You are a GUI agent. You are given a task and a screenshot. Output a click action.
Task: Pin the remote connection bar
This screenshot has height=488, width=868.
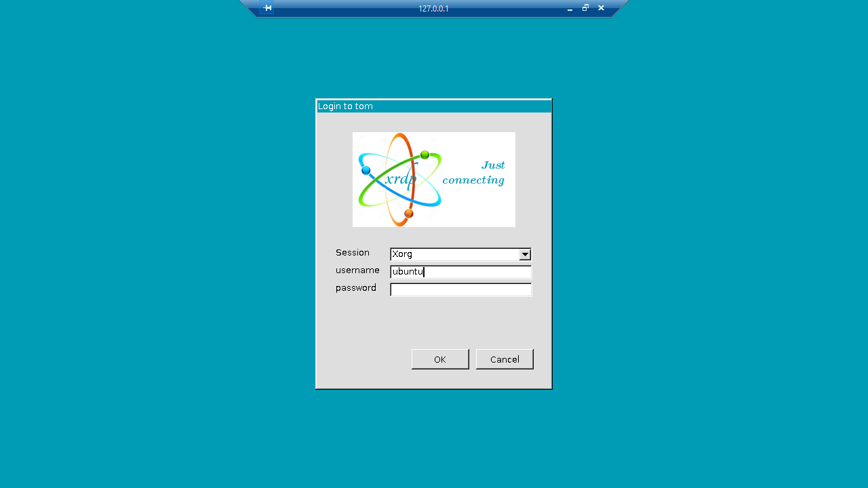pos(267,8)
